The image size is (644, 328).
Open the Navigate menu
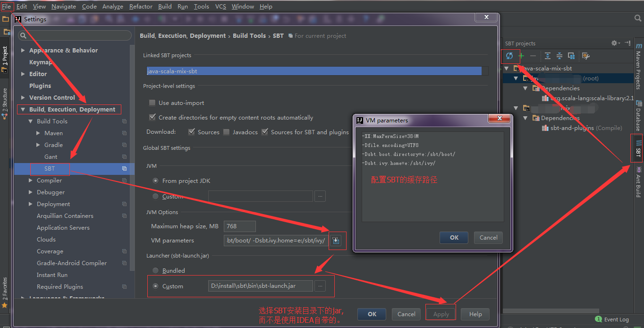pyautogui.click(x=64, y=7)
